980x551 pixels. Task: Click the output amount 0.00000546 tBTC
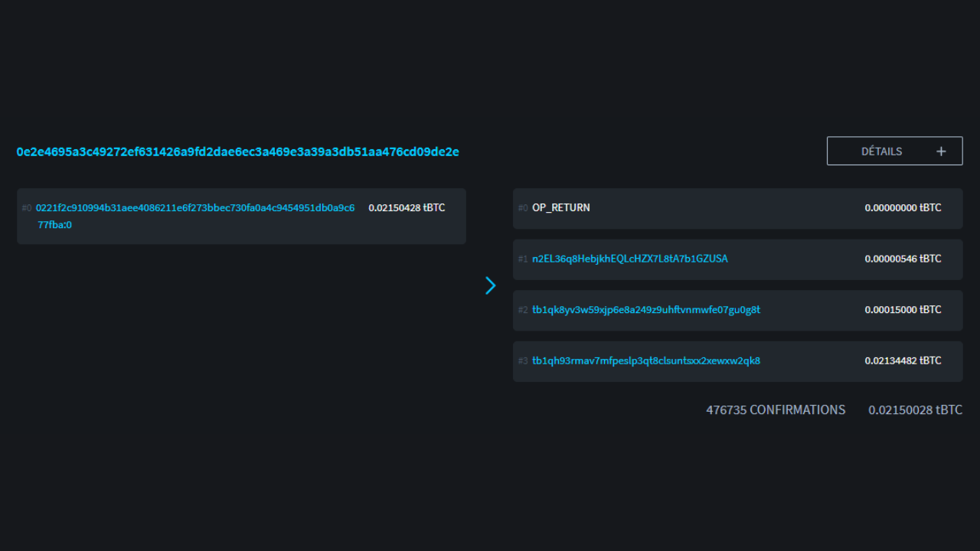903,259
